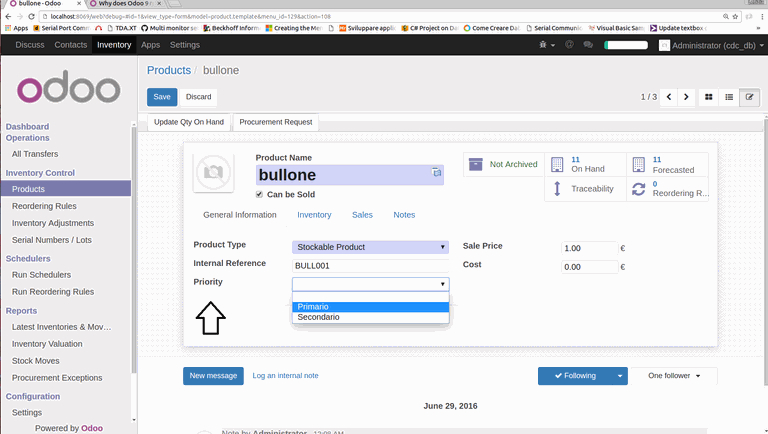Click Log an internal note link

pos(285,376)
